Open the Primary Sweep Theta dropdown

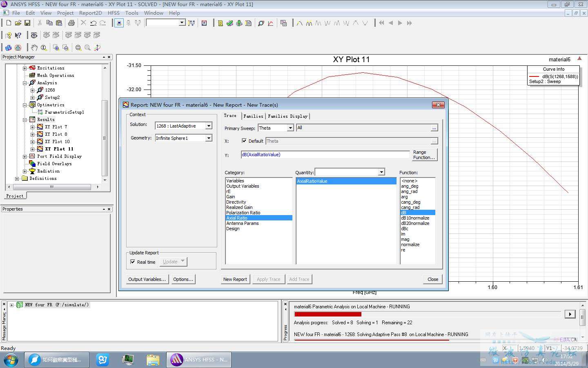tap(290, 128)
